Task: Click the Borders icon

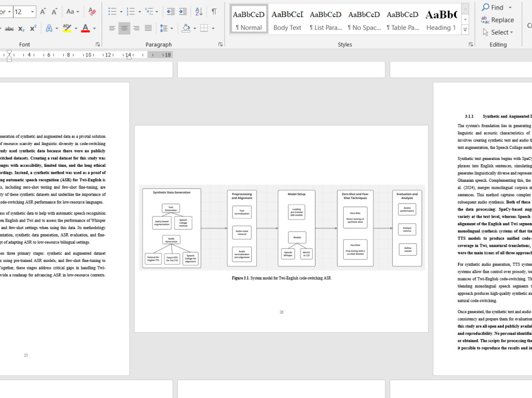Action: click(204, 28)
